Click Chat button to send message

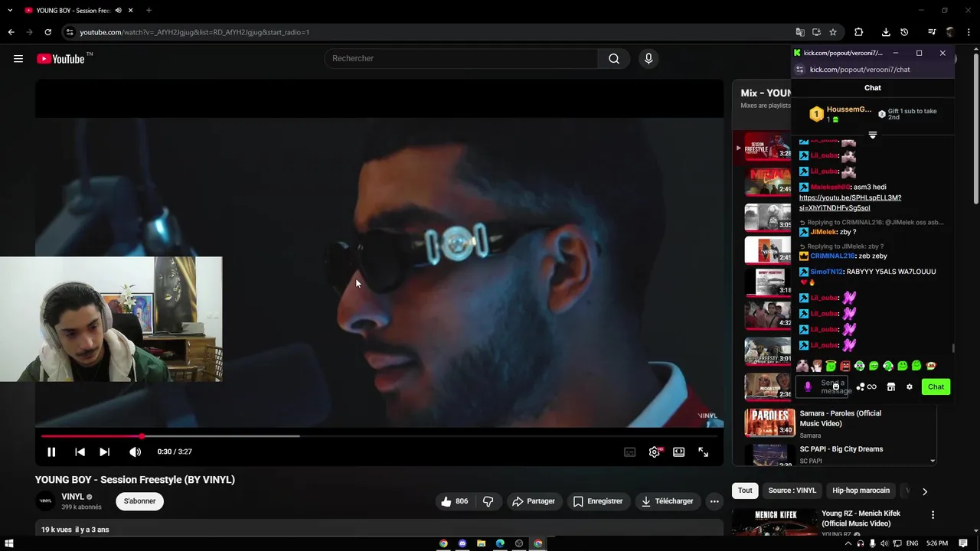coord(936,387)
